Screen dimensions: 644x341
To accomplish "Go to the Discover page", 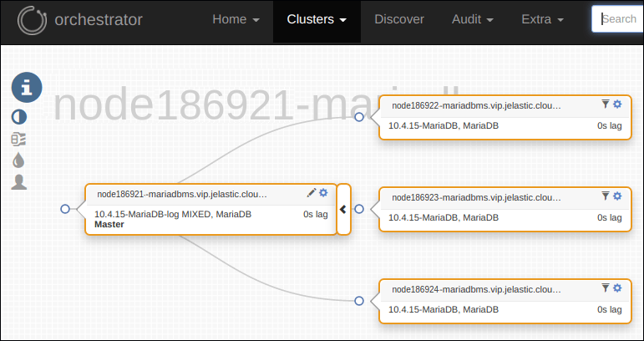I will [x=399, y=20].
